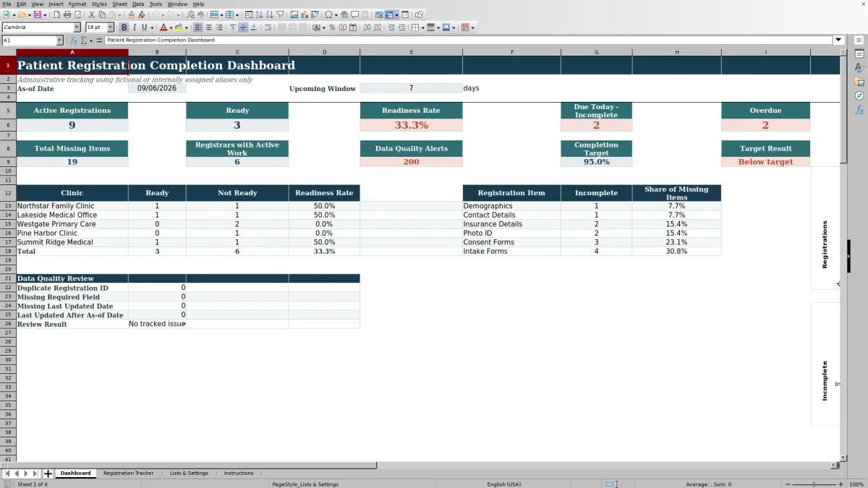The width and height of the screenshot is (868, 488).
Task: Open the Select Function sum dropdown arrow
Action: (x=90, y=40)
